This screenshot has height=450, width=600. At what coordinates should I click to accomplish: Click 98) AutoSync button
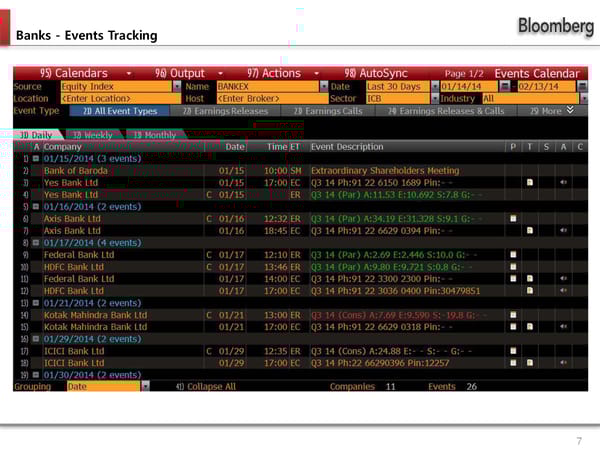tap(376, 73)
